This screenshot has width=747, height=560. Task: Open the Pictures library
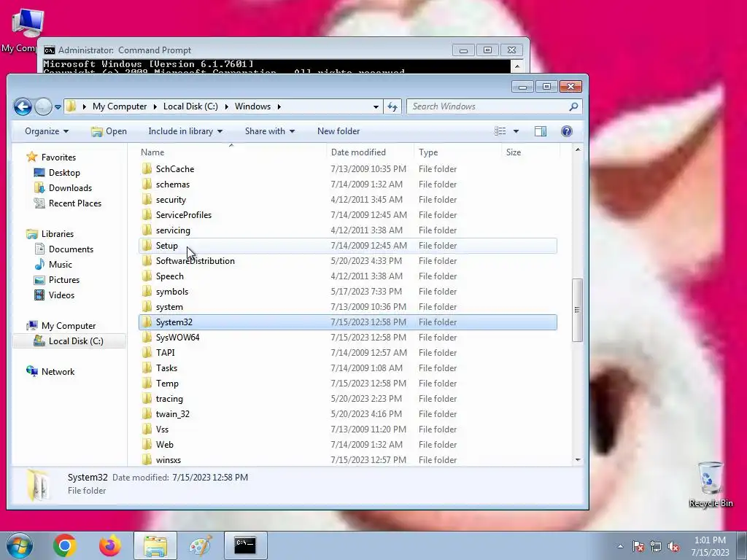click(64, 279)
